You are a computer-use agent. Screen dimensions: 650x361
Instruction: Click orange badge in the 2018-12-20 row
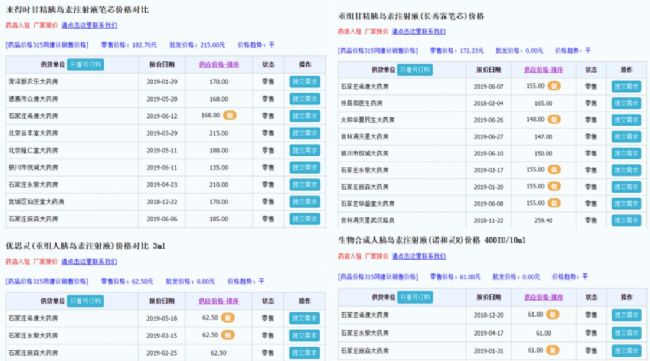click(x=553, y=315)
